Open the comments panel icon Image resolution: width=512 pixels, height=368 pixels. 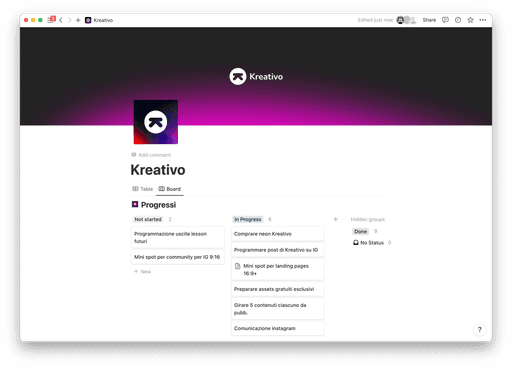(445, 20)
